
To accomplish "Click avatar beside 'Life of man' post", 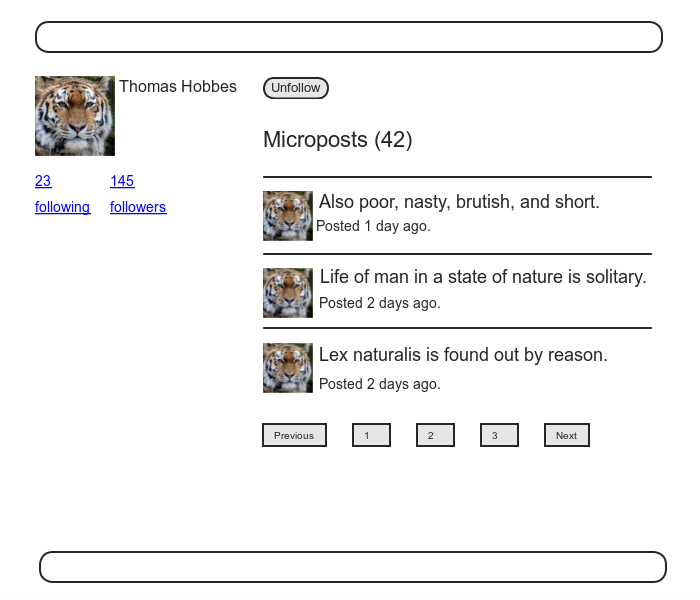I will pos(288,293).
